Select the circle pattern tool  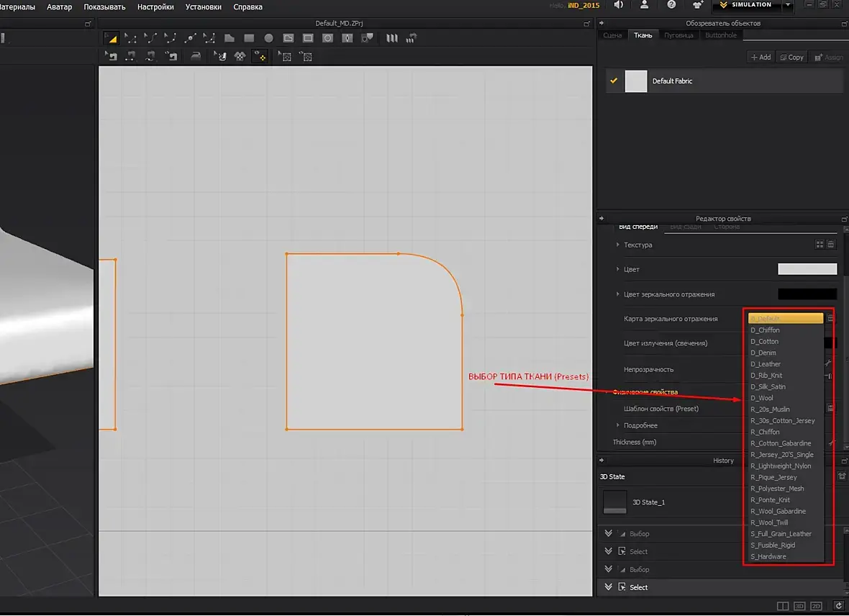pyautogui.click(x=268, y=38)
